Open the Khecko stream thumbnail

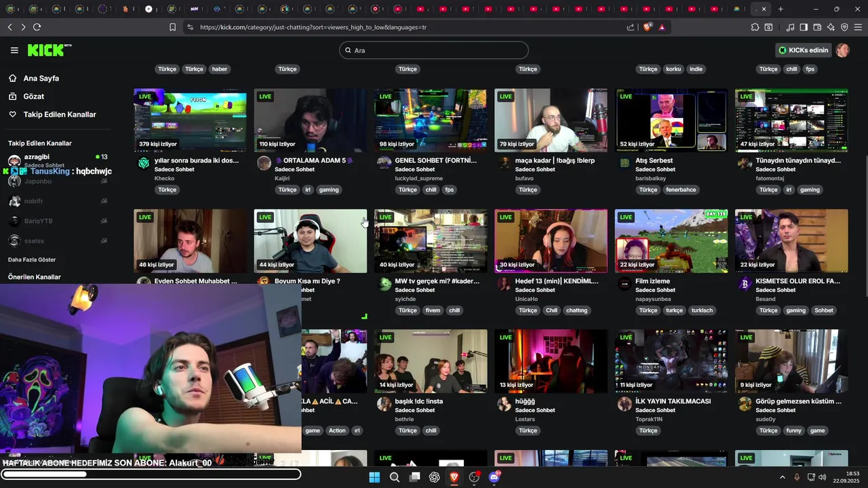point(190,120)
